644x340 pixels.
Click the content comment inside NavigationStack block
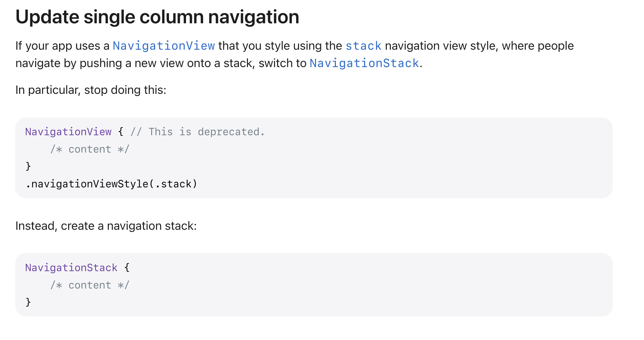(90, 285)
